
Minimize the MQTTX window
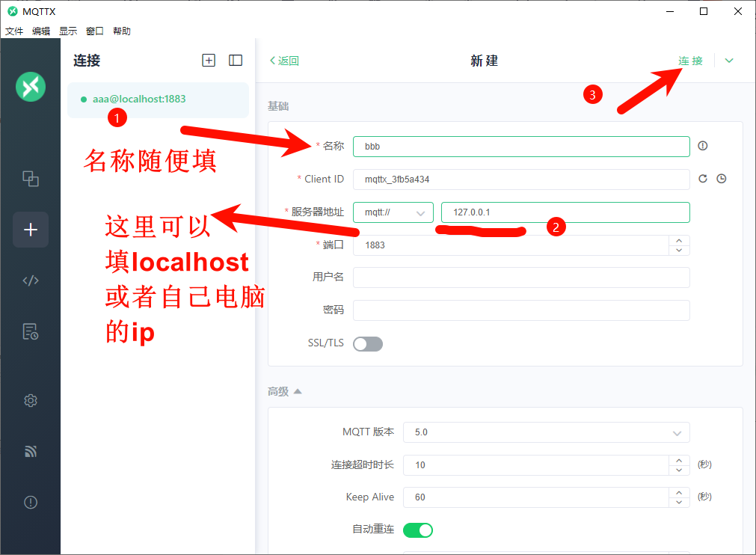(670, 11)
